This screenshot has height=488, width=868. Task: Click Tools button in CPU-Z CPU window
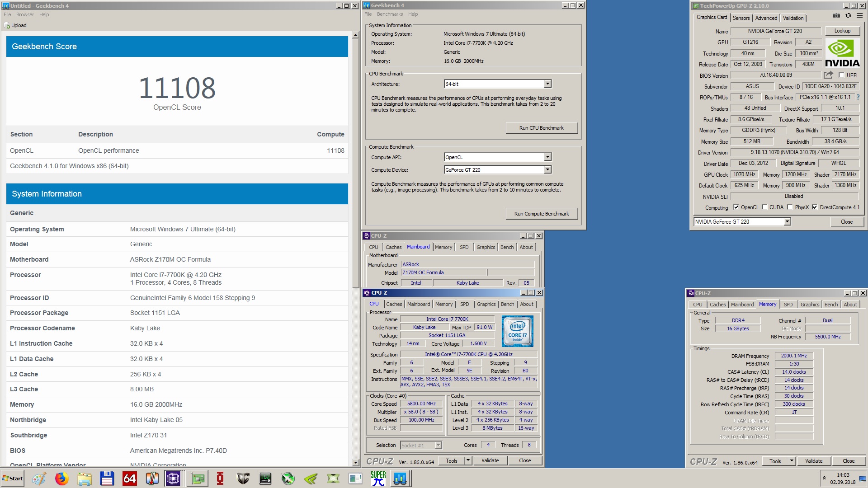(451, 460)
